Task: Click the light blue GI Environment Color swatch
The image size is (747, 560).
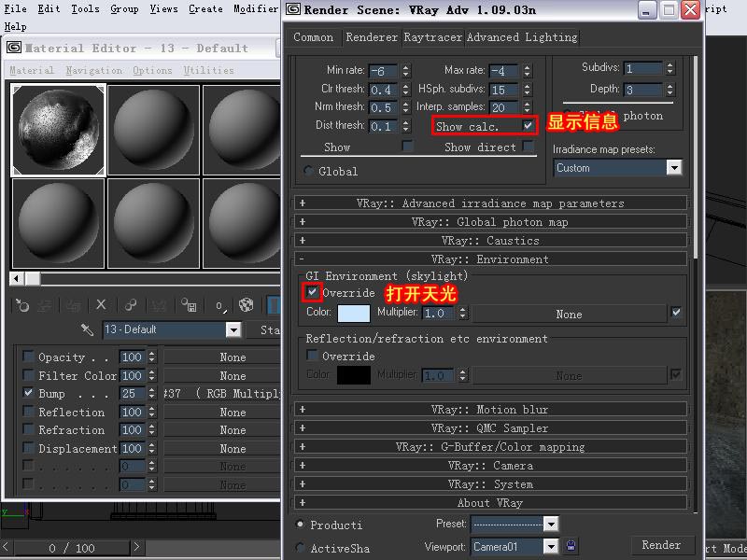Action: pyautogui.click(x=354, y=314)
